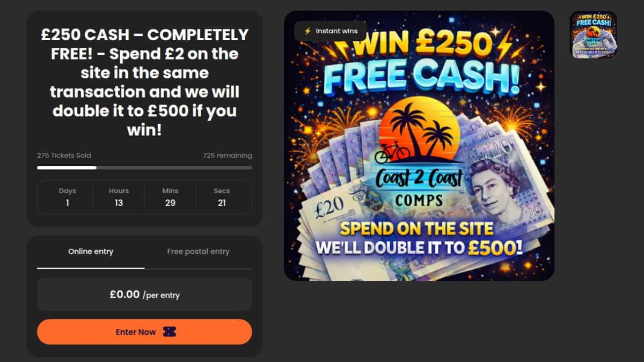644x362 pixels.
Task: Click the main £250 Free Cash image
Action: [x=419, y=145]
